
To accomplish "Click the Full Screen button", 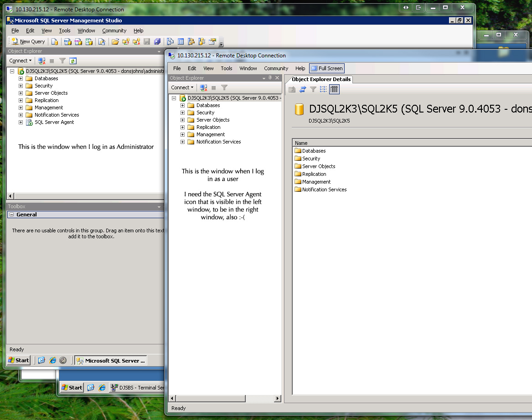I will coord(327,68).
